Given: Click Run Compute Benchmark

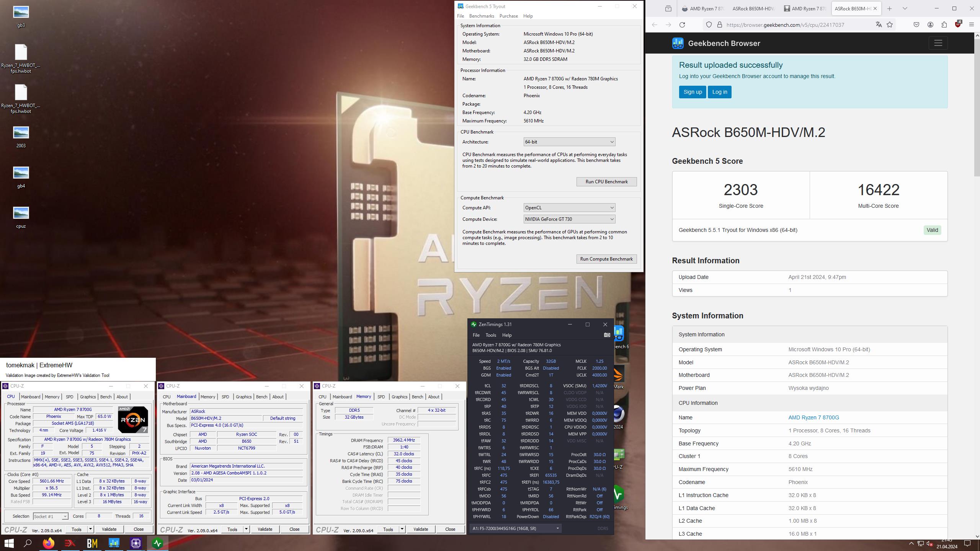Looking at the screenshot, I should pyautogui.click(x=606, y=259).
